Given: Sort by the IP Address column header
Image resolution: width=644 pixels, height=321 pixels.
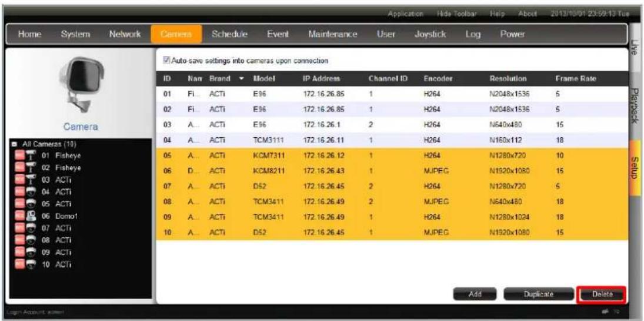Looking at the screenshot, I should coord(321,78).
